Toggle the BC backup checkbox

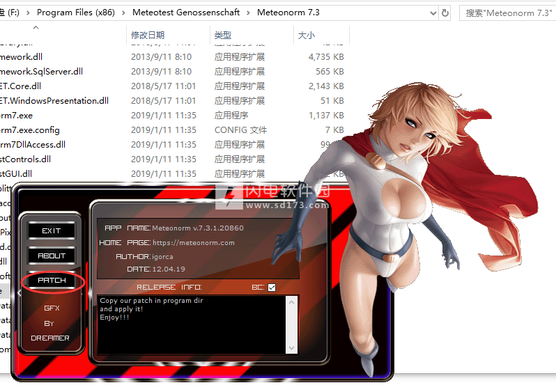tap(272, 288)
